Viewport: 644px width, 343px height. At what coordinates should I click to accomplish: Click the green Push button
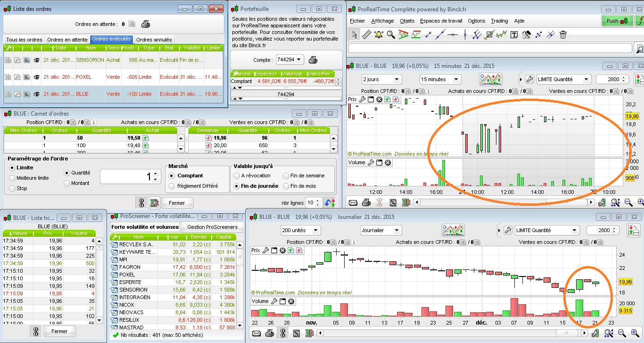pyautogui.click(x=618, y=21)
